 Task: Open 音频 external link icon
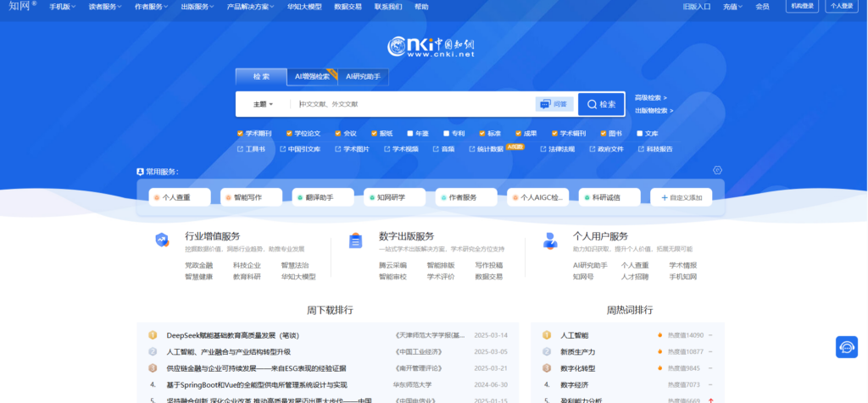(x=436, y=149)
